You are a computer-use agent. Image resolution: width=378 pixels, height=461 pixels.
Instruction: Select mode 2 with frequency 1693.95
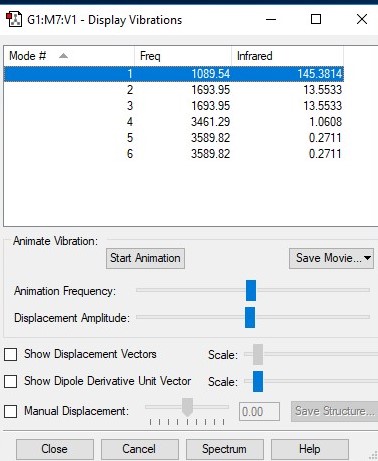pyautogui.click(x=174, y=90)
